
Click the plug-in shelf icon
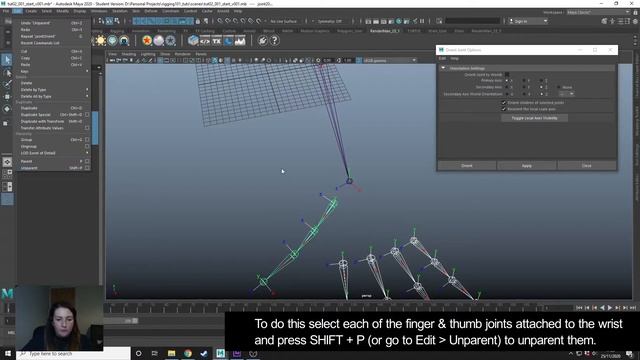(x=263, y=40)
